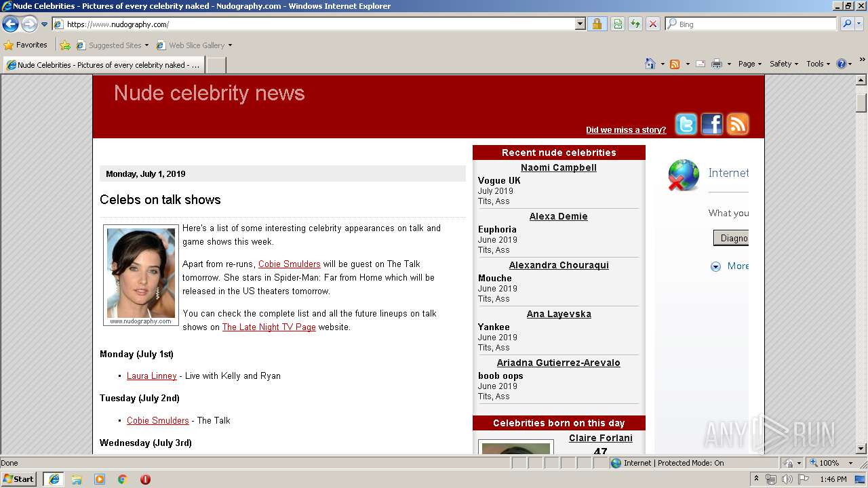Viewport: 868px width, 488px height.
Task: Open the volume speaker tray icon
Action: coord(787,479)
